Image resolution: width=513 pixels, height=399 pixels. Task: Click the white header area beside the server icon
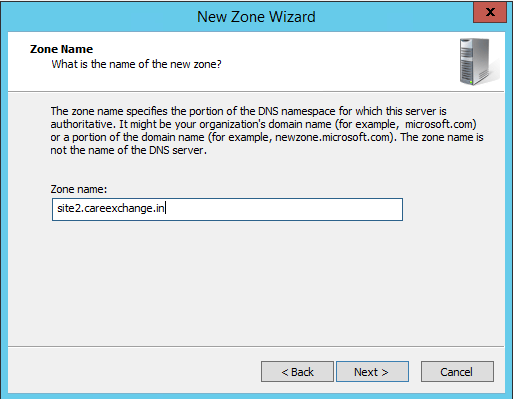coord(333,62)
